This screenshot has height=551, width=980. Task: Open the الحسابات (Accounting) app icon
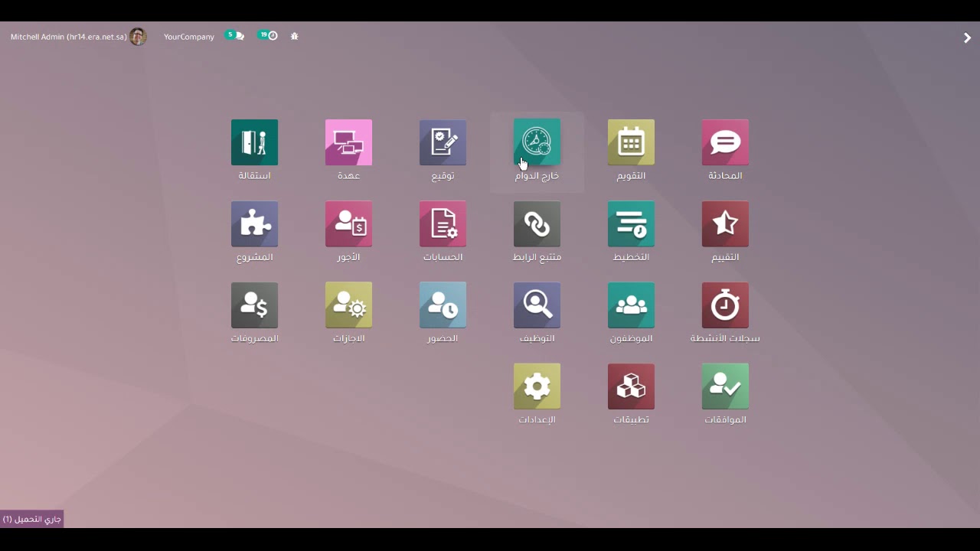pyautogui.click(x=443, y=223)
